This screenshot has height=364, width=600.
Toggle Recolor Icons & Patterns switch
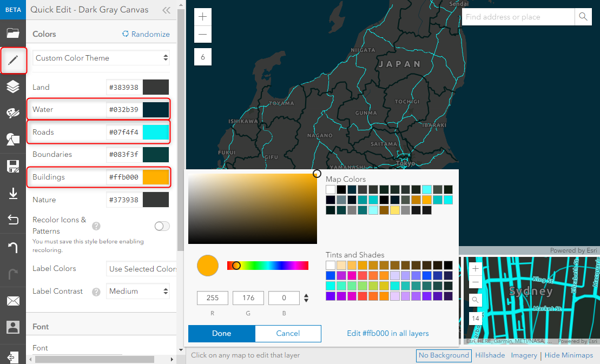(162, 226)
